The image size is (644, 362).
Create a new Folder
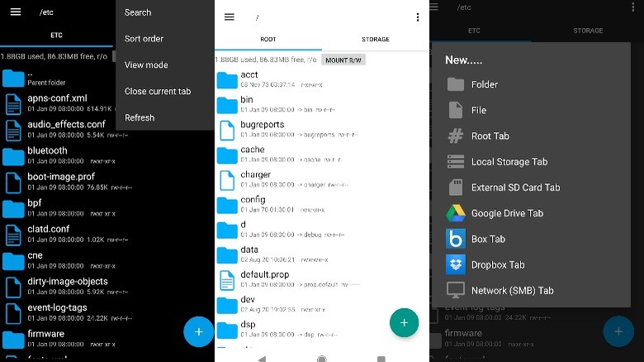point(484,84)
